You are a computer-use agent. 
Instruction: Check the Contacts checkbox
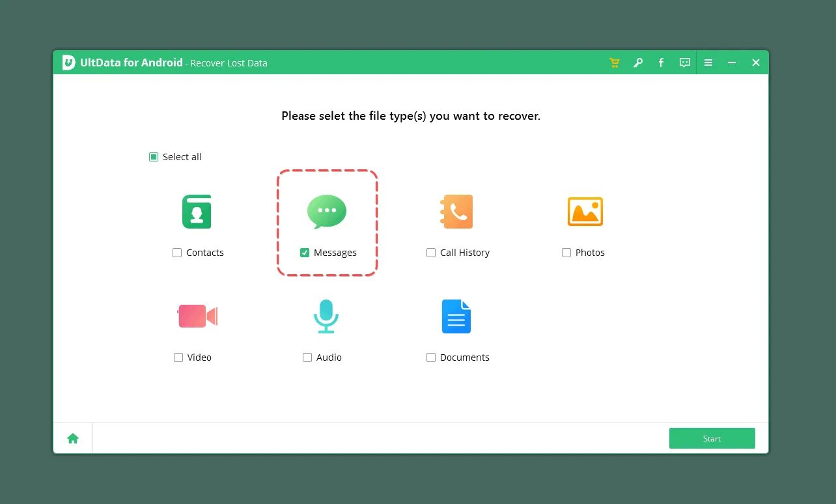177,253
